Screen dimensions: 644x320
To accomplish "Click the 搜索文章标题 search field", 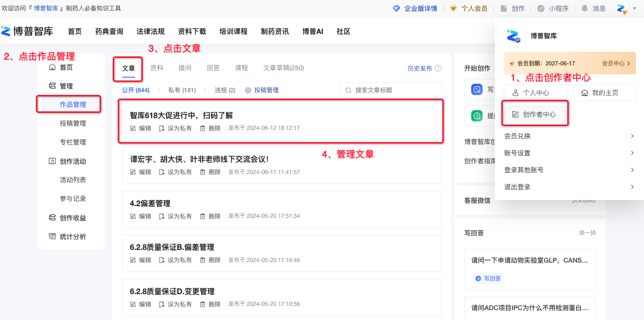I will (x=390, y=90).
